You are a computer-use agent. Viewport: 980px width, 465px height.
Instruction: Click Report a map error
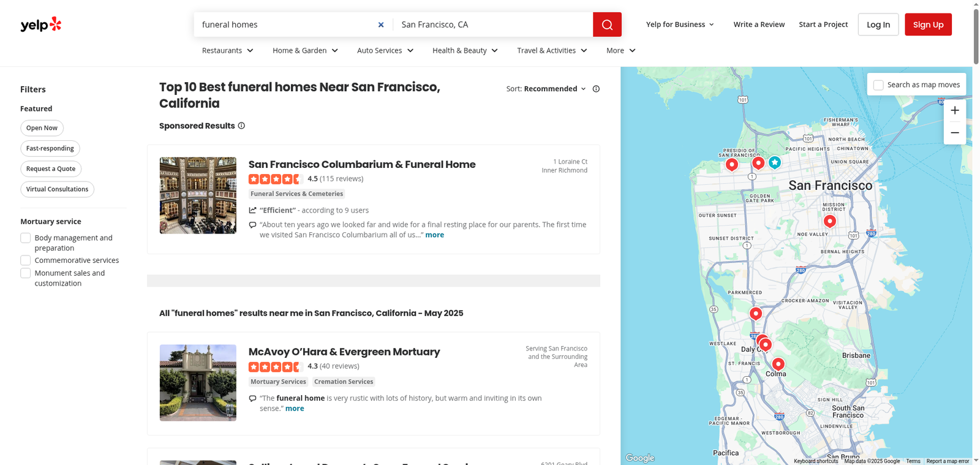click(948, 461)
